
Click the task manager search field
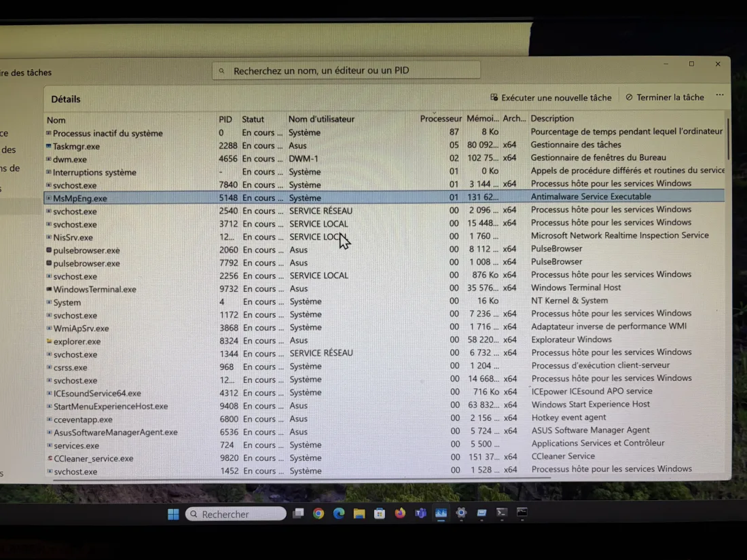pos(346,71)
